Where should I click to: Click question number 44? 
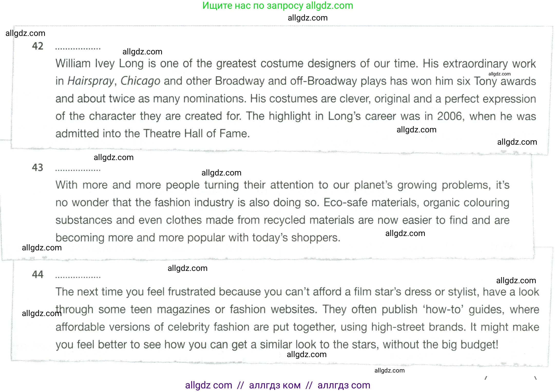point(38,275)
